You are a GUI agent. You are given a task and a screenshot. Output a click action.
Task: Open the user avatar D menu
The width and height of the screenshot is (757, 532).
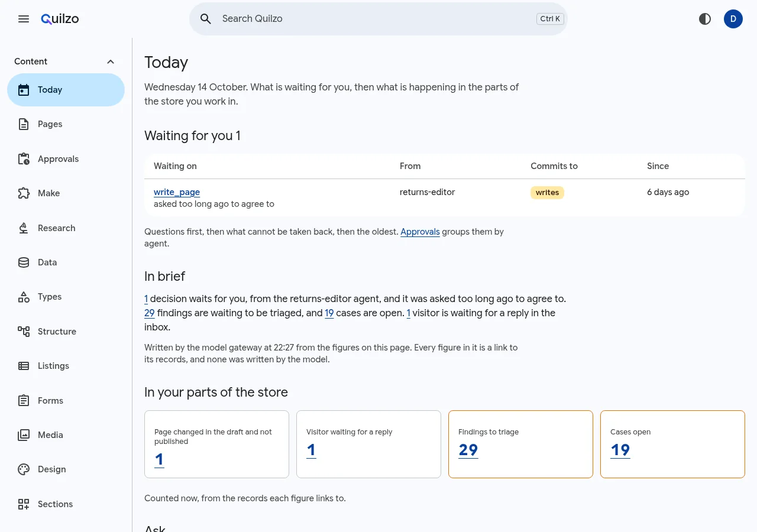pos(733,19)
